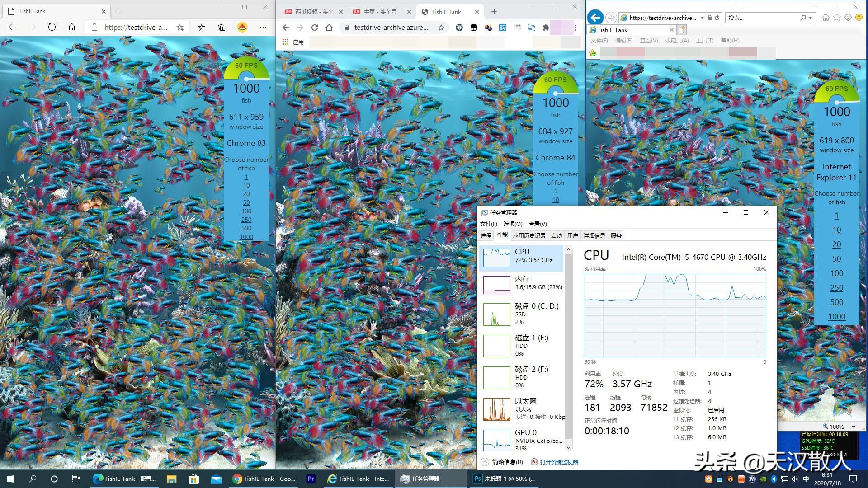Select GPU 0 in the performance list
868x488 pixels.
pyautogui.click(x=522, y=440)
